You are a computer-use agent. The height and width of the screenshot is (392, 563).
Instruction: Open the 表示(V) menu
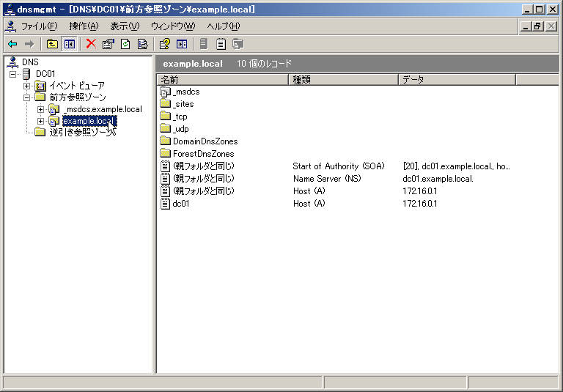[124, 26]
